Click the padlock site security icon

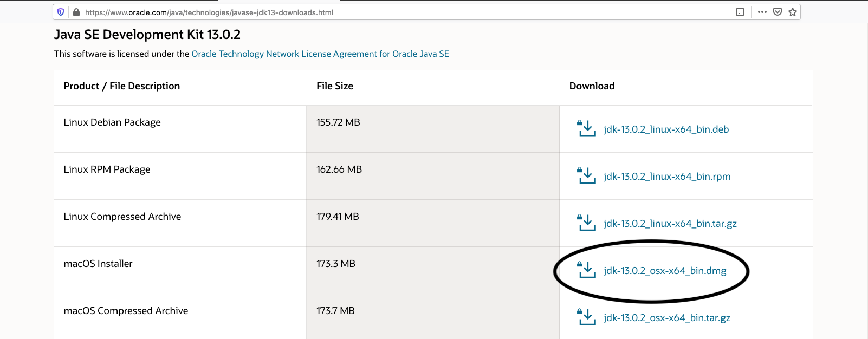click(76, 12)
